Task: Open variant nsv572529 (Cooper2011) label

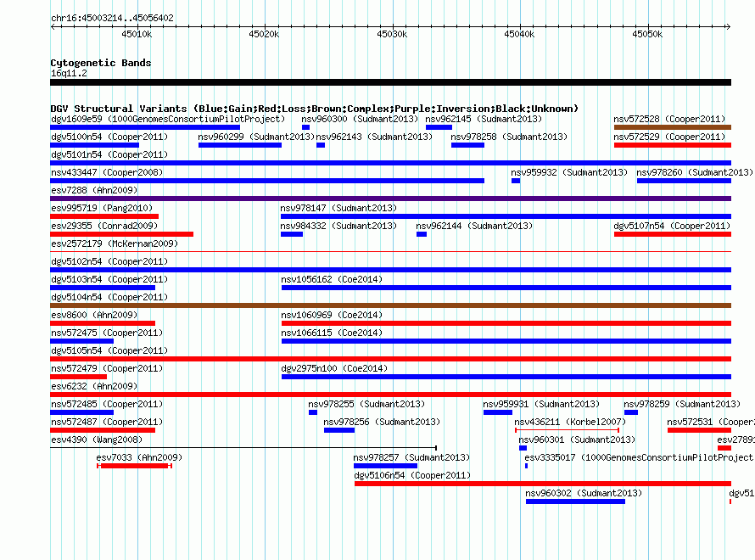Action: 669,137
